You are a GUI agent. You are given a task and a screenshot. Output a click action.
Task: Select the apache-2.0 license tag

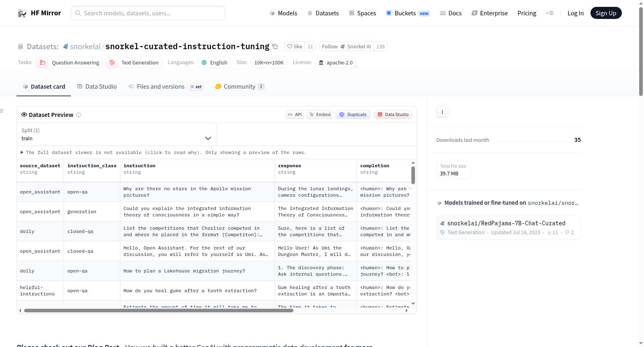point(336,62)
